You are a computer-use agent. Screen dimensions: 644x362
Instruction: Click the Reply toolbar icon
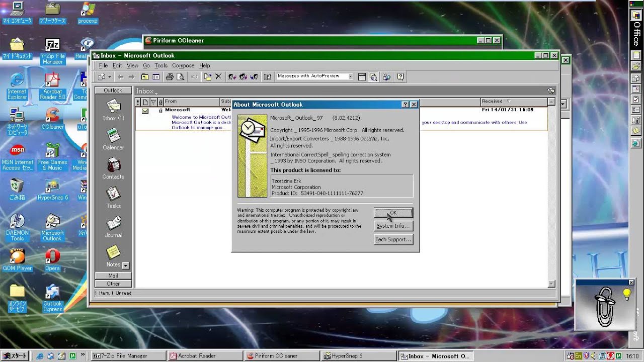[232, 77]
